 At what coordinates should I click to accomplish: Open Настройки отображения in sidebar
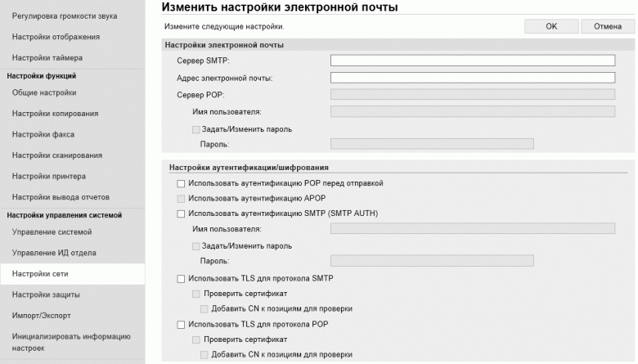click(x=56, y=37)
